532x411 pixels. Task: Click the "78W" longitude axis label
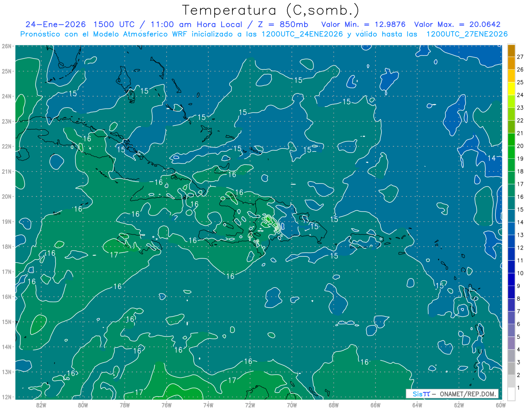pos(125,405)
